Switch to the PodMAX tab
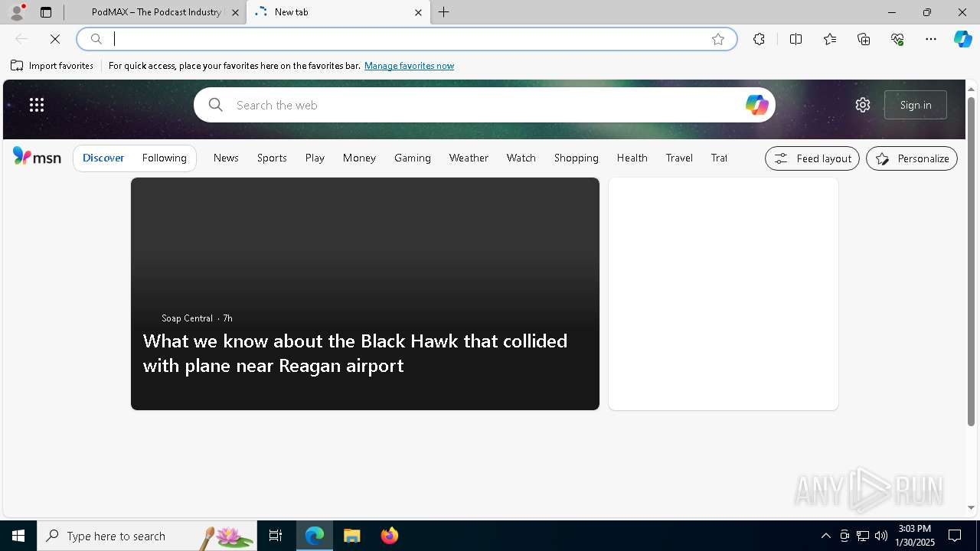Viewport: 980px width, 551px height. (155, 12)
